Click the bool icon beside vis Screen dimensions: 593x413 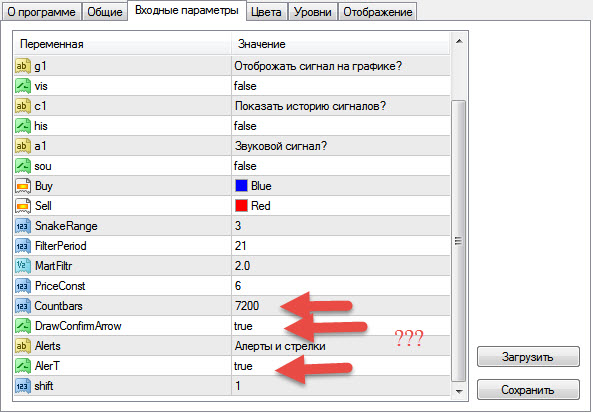point(23,86)
